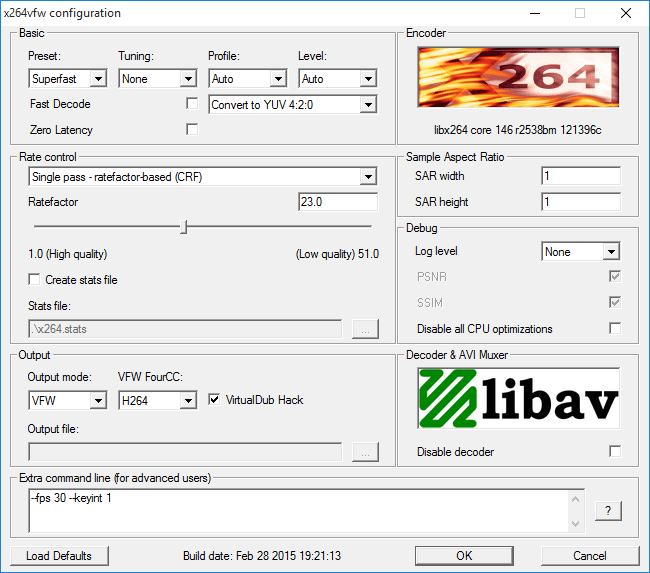The width and height of the screenshot is (650, 573).
Task: Click the '1.0 (High quality)' label
Action: 68,254
